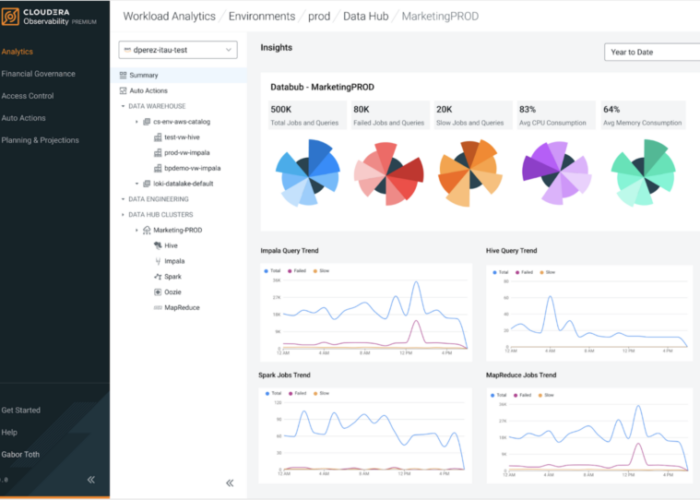
Task: Click the bpdemo-vw-impala warehouse icon
Action: click(x=158, y=168)
